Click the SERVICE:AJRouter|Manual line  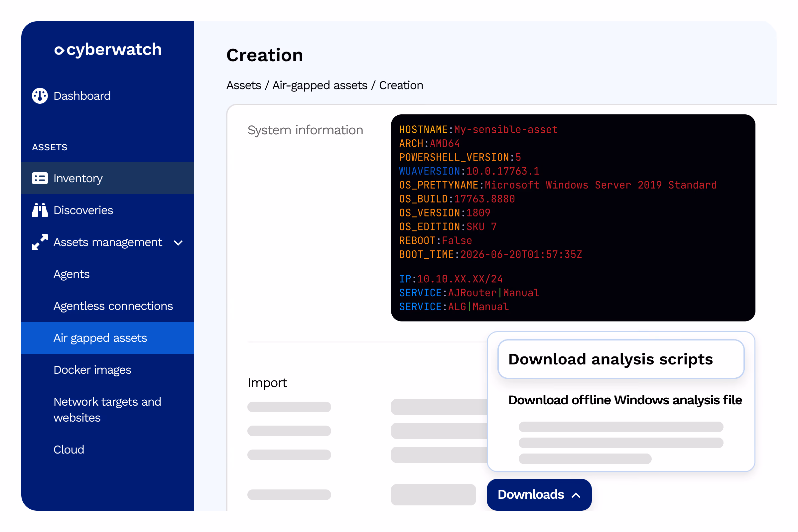tap(469, 293)
